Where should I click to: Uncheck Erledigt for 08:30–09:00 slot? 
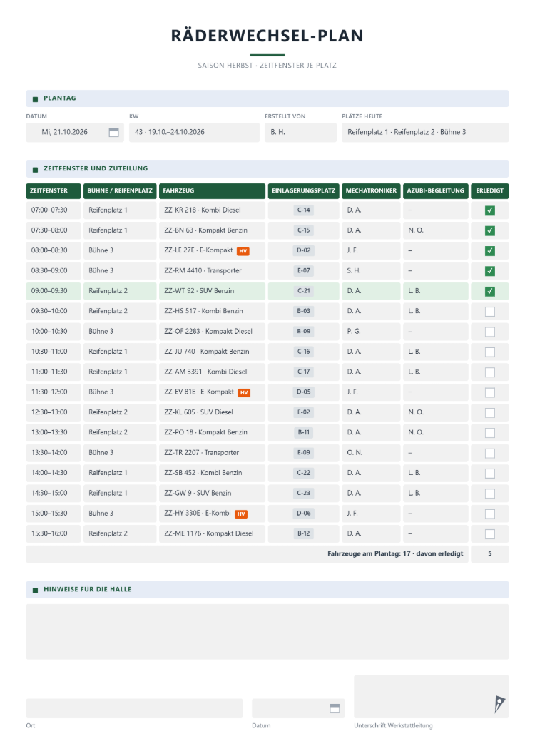pos(489,271)
